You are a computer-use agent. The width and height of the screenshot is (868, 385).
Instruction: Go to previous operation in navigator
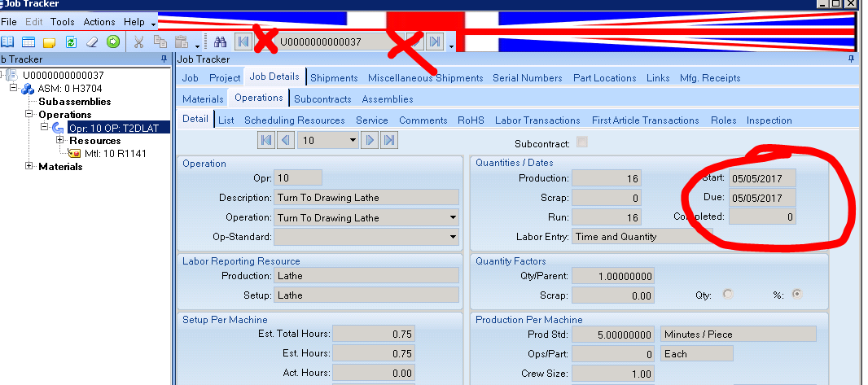pyautogui.click(x=286, y=141)
